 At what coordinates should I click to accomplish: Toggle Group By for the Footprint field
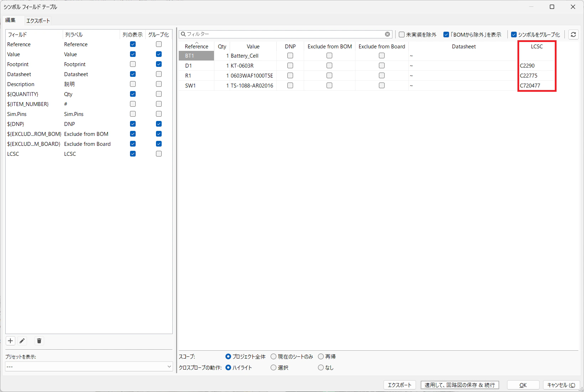[x=159, y=64]
